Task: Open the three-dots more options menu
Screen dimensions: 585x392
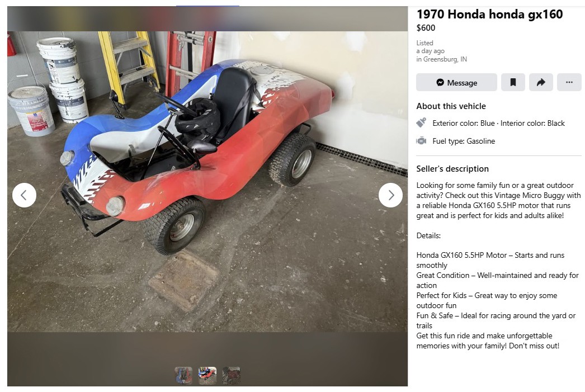Action: (569, 82)
